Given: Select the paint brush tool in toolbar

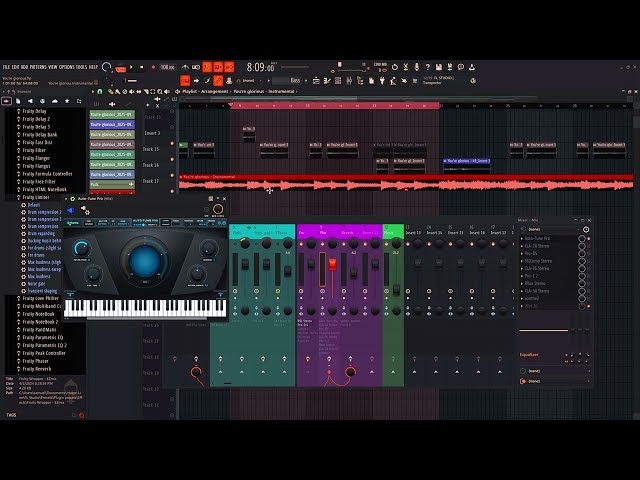Looking at the screenshot, I should (x=207, y=81).
